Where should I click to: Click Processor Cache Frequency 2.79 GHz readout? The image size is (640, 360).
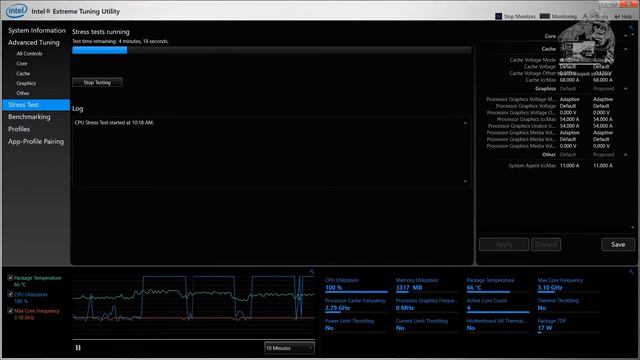click(x=356, y=305)
